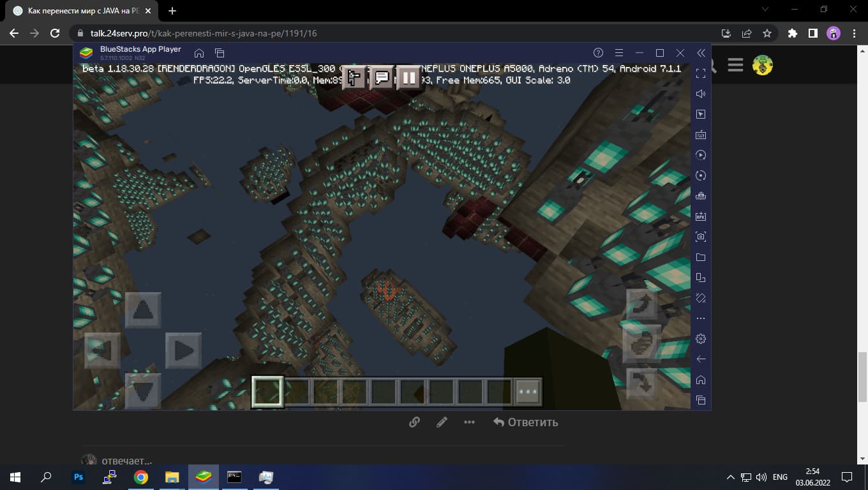868x490 pixels.
Task: Click BlueStacks screenshot camera icon
Action: pos(701,237)
